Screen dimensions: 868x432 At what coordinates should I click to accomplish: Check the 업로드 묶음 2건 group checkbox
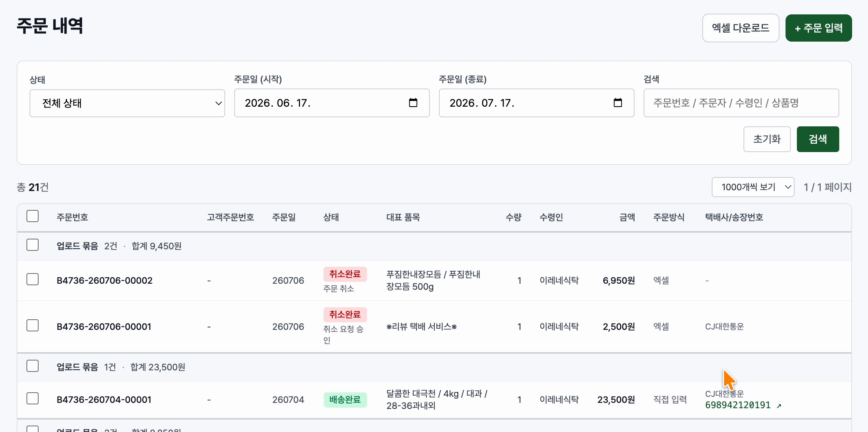coord(33,245)
